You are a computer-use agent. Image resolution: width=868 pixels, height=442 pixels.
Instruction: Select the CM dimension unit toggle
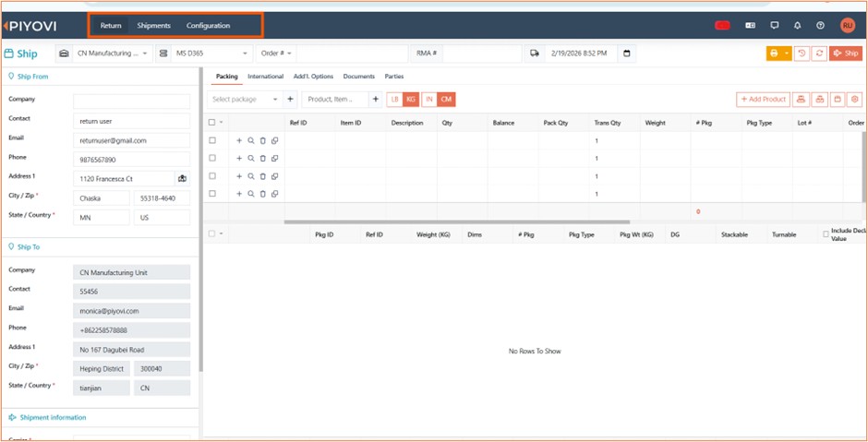click(446, 100)
